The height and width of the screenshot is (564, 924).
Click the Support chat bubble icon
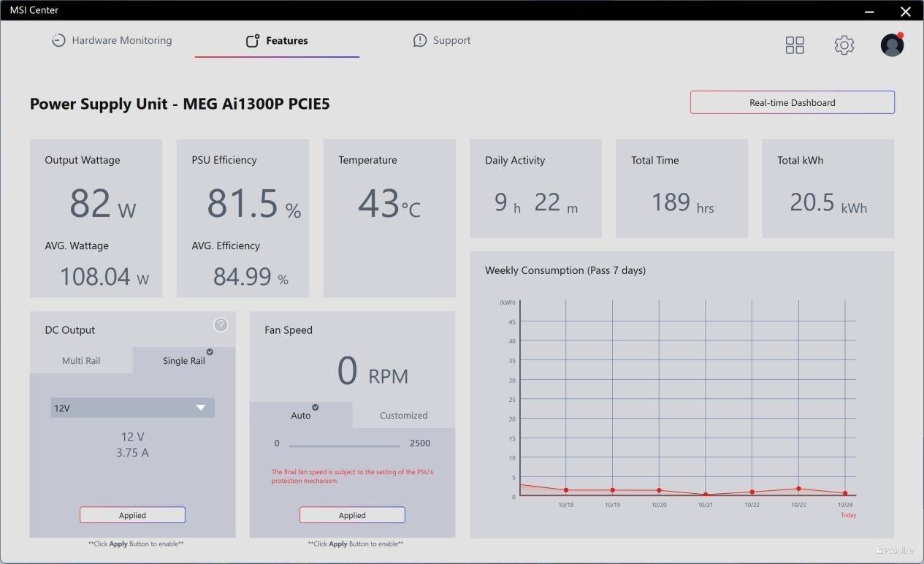420,41
